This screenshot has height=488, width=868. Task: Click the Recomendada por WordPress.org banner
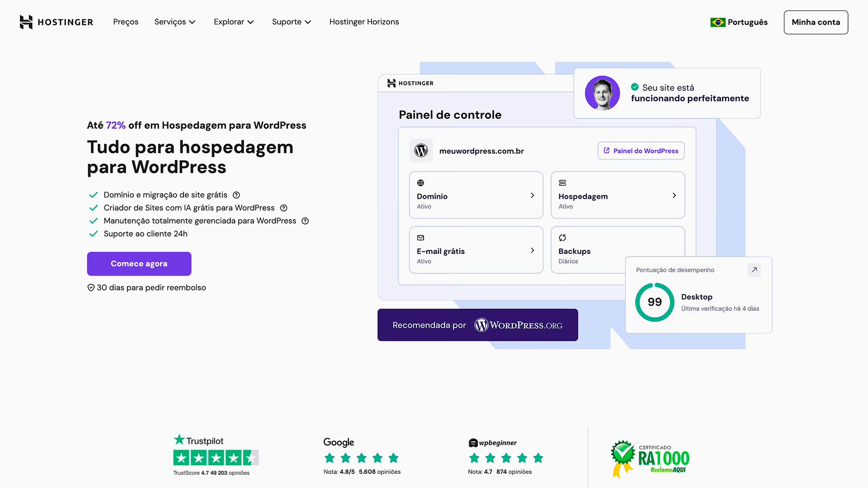click(478, 325)
